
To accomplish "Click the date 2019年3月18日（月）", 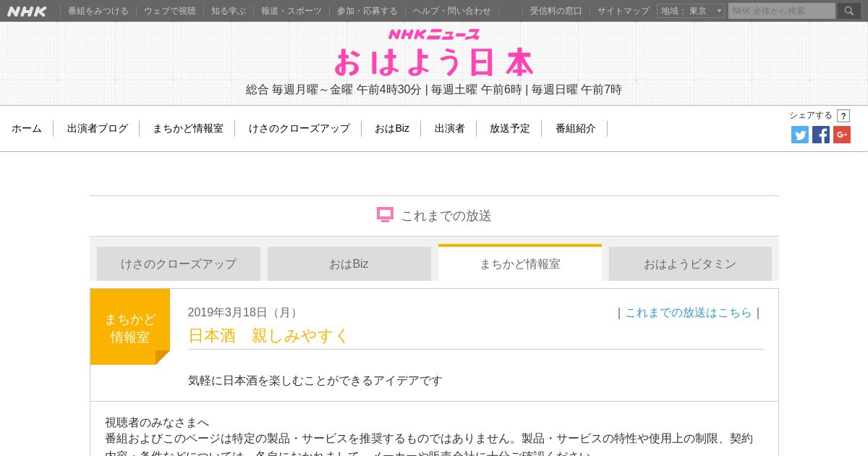I will pyautogui.click(x=244, y=313).
